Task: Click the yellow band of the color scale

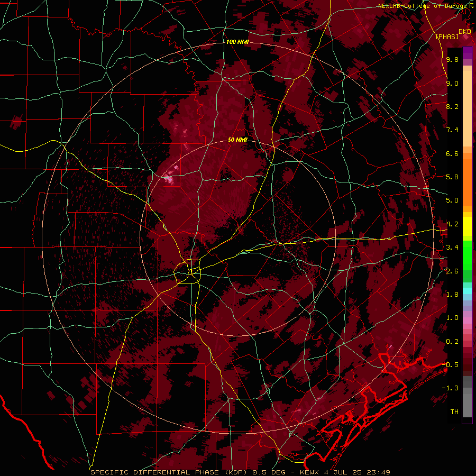Action: pyautogui.click(x=467, y=226)
